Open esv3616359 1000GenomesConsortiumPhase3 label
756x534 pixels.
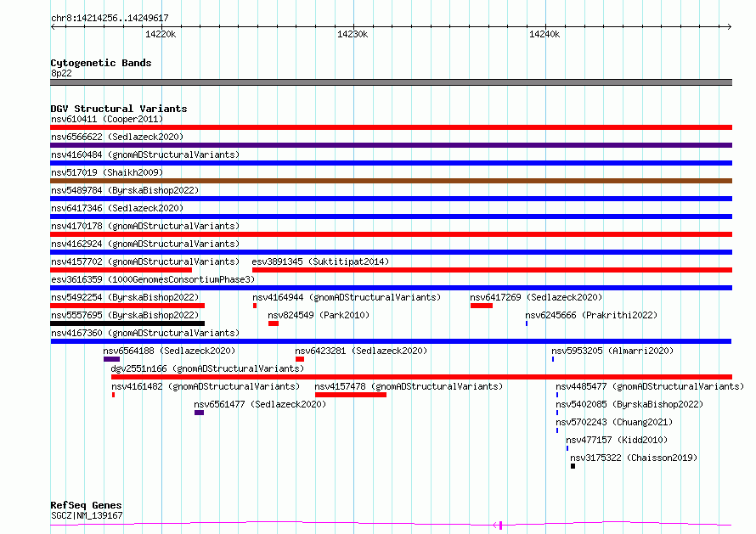pyautogui.click(x=153, y=279)
